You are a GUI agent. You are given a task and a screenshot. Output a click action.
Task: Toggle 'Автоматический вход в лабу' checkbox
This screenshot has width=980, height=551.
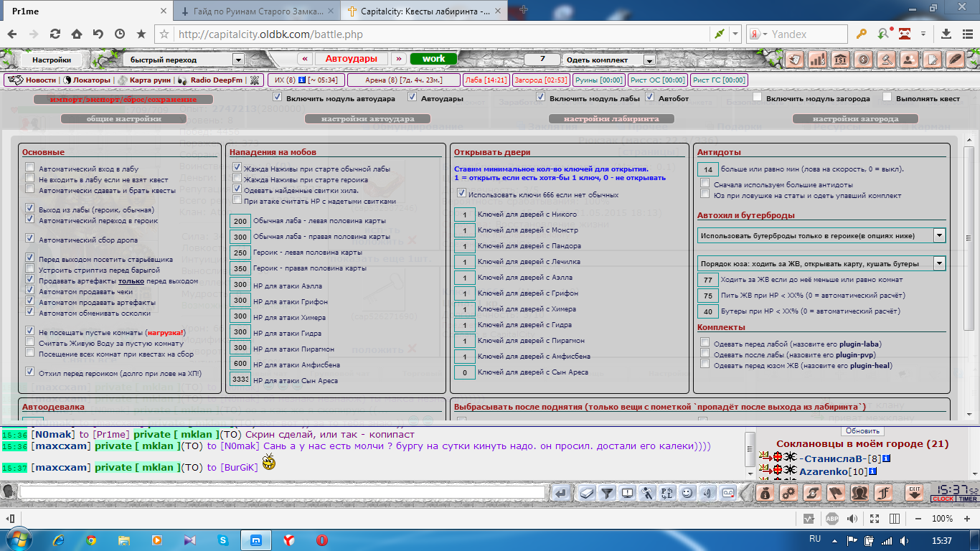[x=29, y=168]
